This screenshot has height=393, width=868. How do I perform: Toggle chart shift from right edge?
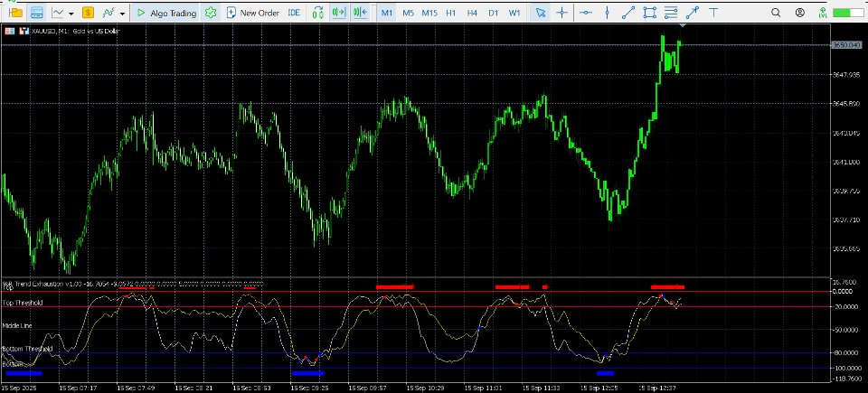click(360, 14)
